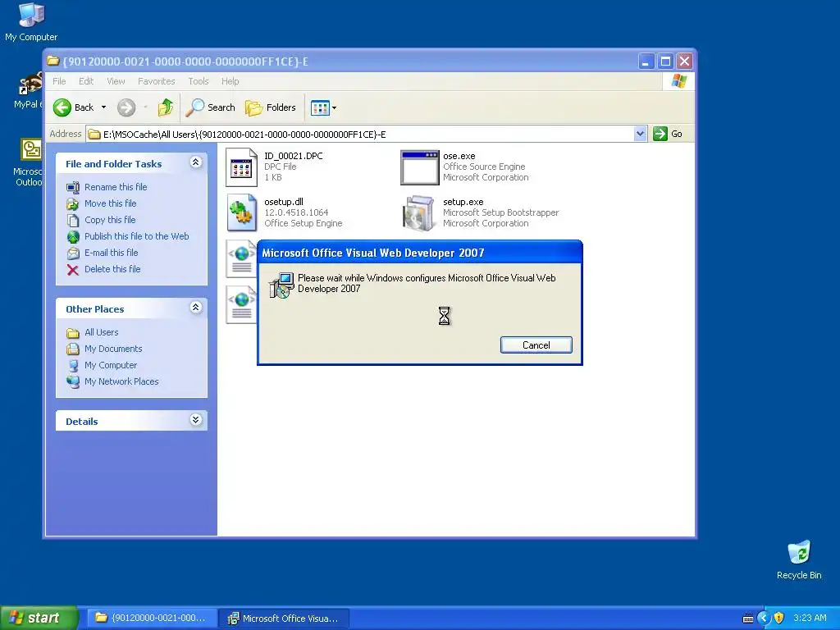Click the Forward arrow button
Screen dimensions: 840x630
click(126, 107)
